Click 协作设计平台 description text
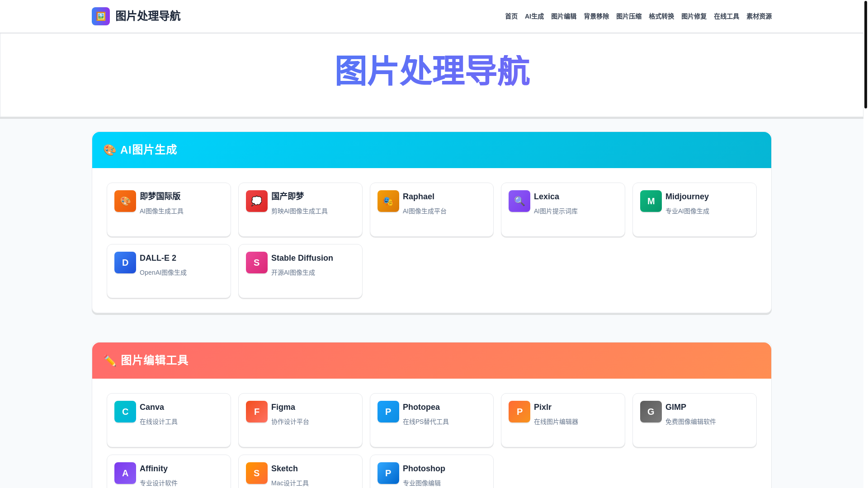Image resolution: width=868 pixels, height=488 pixels. pos(290,422)
